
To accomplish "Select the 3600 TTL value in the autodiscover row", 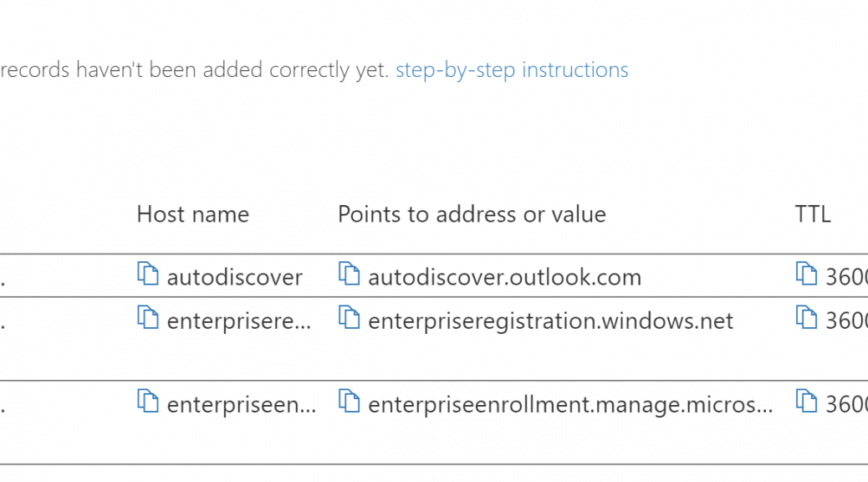I will point(847,277).
